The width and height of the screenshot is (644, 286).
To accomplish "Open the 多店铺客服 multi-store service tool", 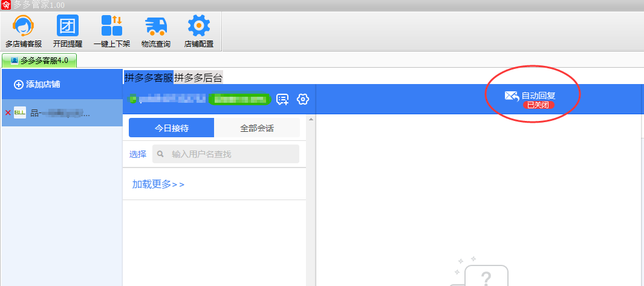I will [24, 31].
